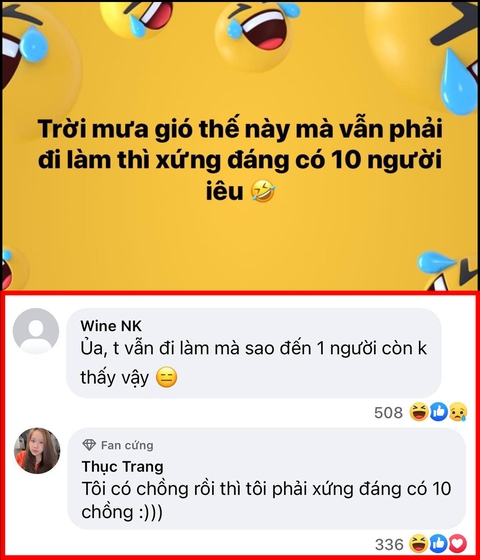Viewport: 480px width, 560px height.
Task: Click Thục Trang's comment about 10 chồng
Action: tap(266, 500)
